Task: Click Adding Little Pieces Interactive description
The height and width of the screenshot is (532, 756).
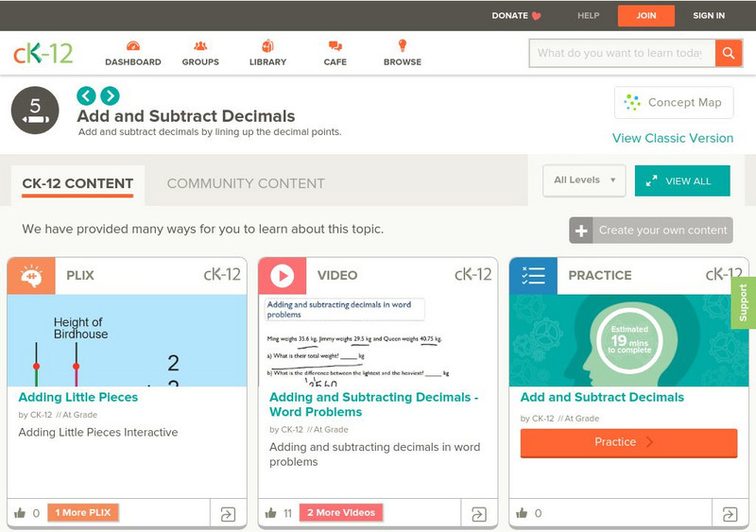Action: (x=98, y=433)
